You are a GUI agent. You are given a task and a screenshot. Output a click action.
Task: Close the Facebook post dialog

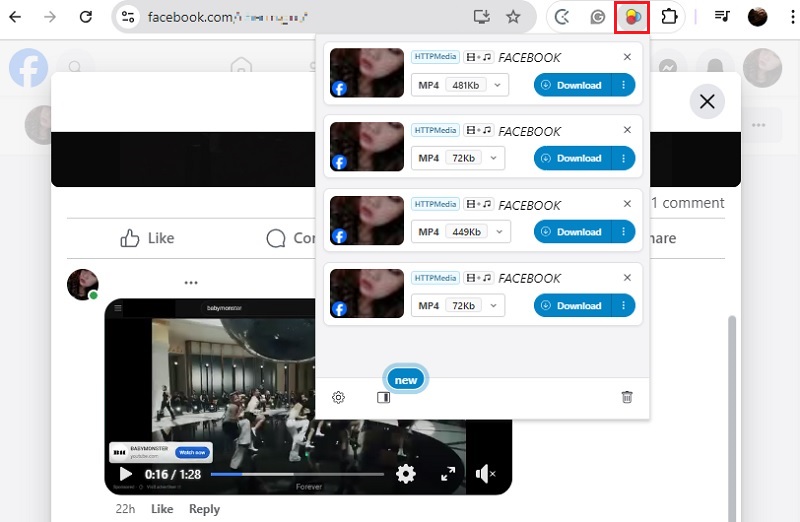tap(707, 102)
